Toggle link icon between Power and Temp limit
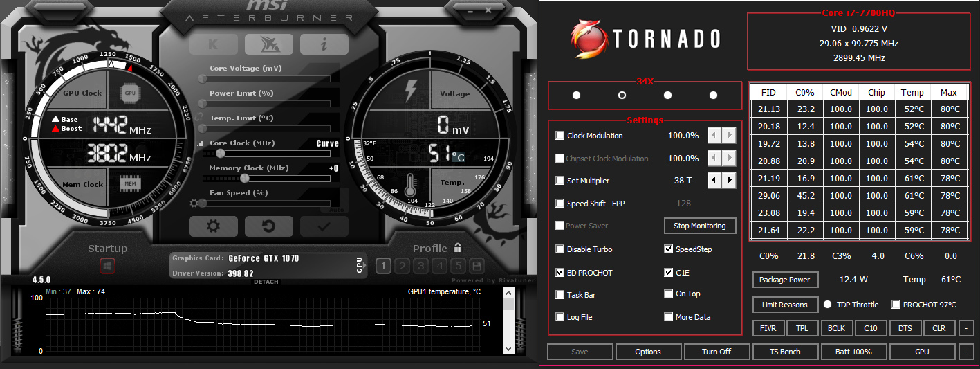980x369 pixels. (x=198, y=116)
